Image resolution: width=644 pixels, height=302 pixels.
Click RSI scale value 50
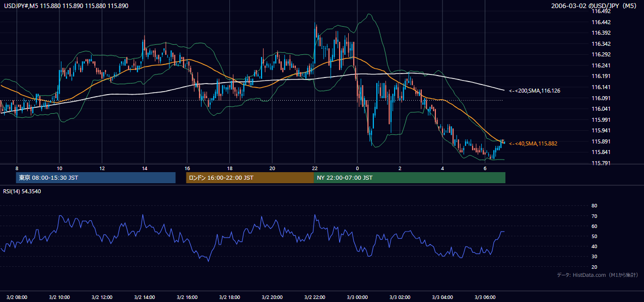[594, 236]
